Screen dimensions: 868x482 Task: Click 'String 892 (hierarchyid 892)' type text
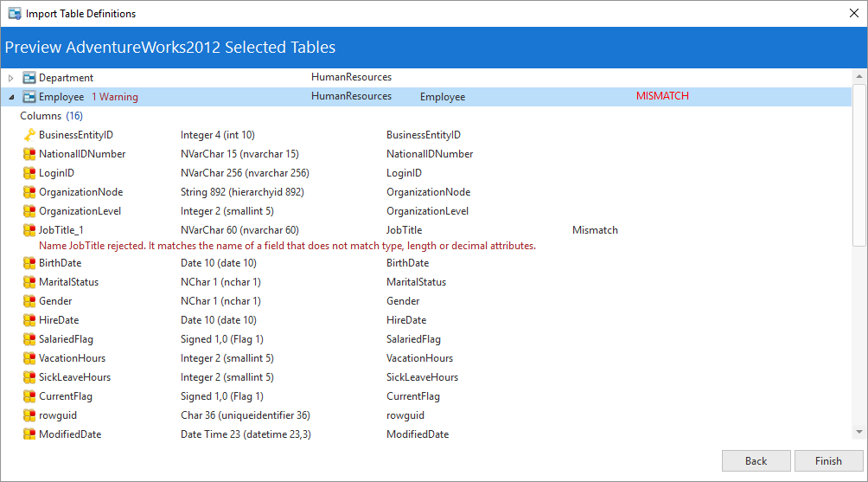point(242,192)
